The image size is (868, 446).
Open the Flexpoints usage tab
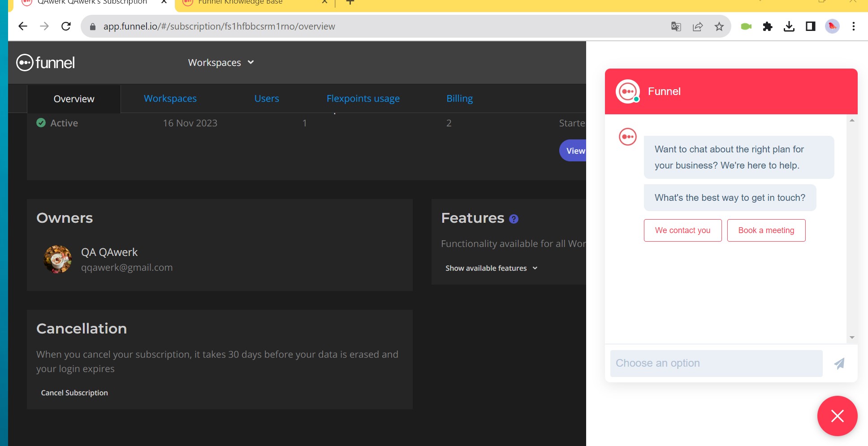click(363, 99)
